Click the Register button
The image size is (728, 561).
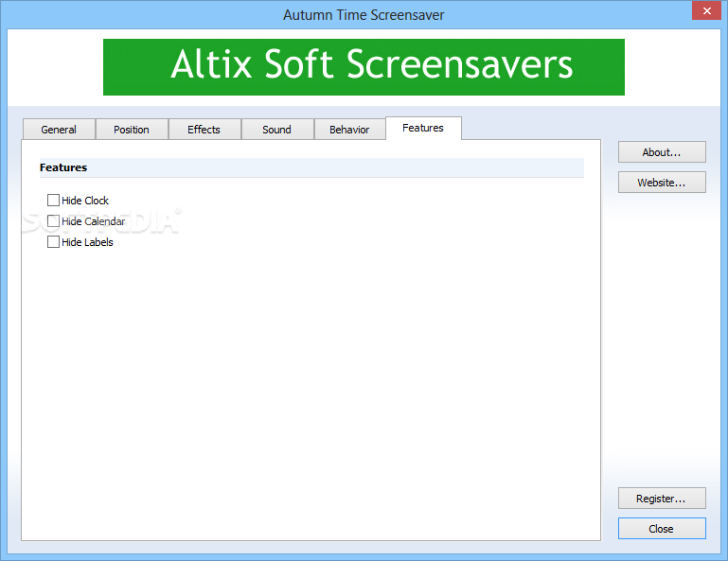click(x=662, y=499)
